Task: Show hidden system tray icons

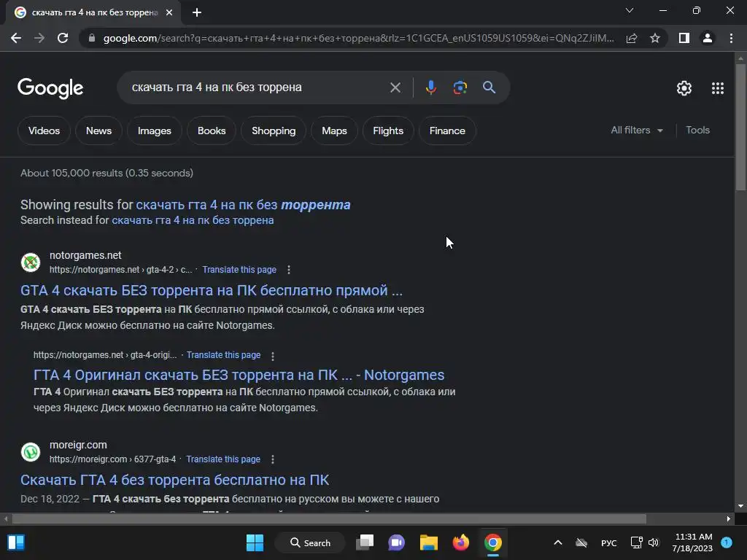Action: (x=558, y=542)
